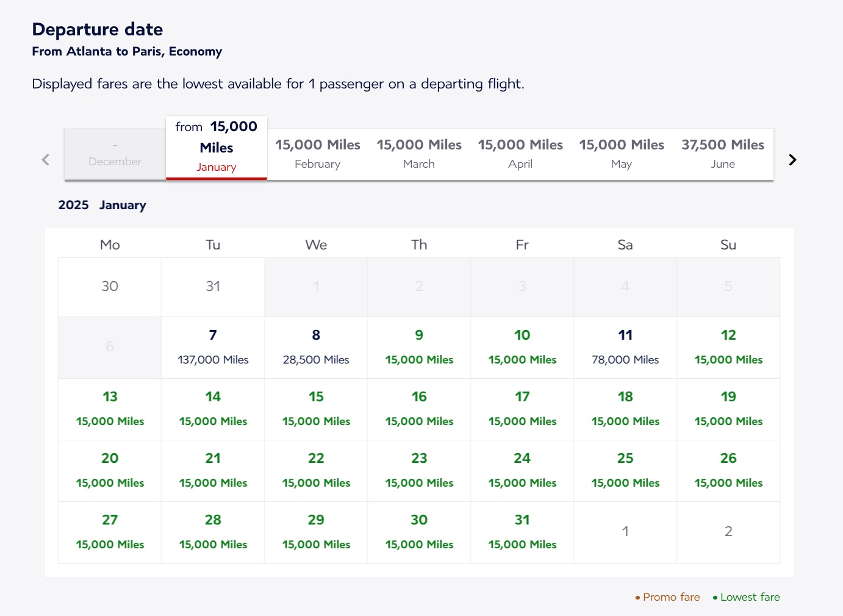This screenshot has height=616, width=843.
Task: Choose January 8 with 28,500 Miles fare
Action: click(x=315, y=347)
